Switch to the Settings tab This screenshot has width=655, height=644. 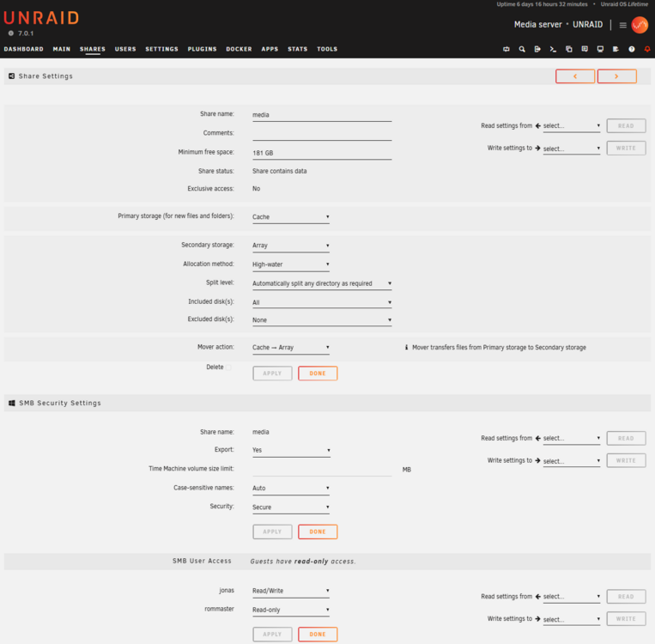point(161,49)
